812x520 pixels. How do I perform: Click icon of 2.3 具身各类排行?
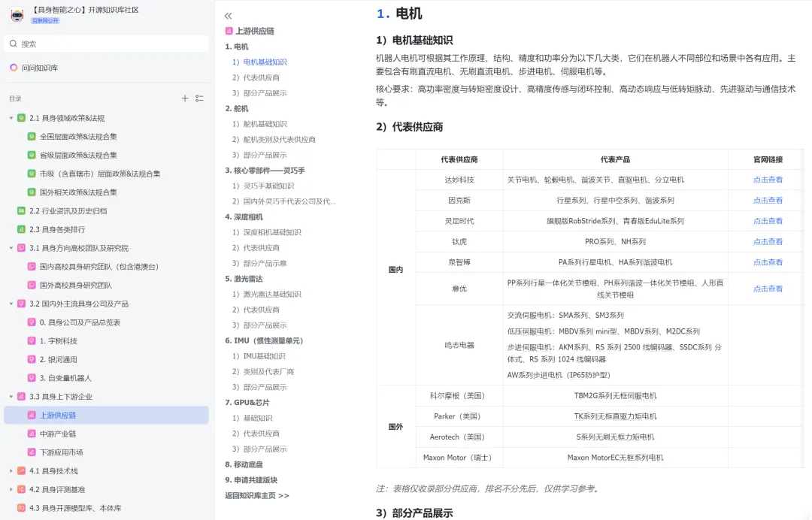click(21, 229)
